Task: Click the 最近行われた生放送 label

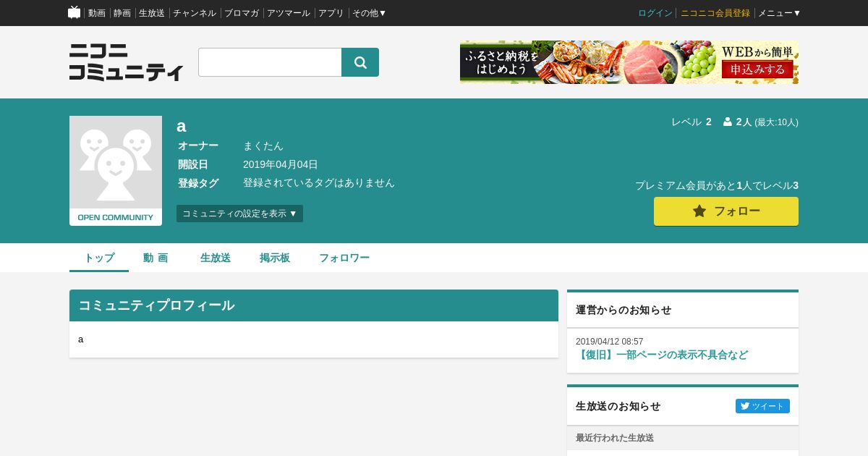Action: 615,438
